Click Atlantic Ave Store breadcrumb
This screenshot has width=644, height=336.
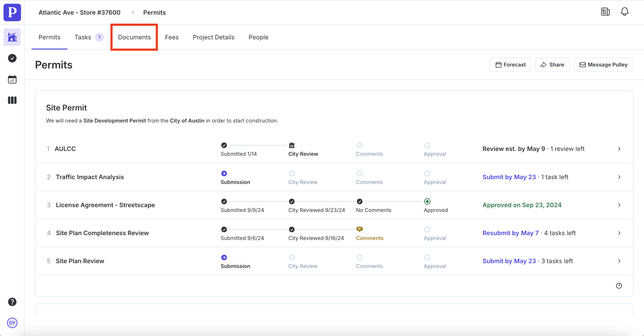point(79,12)
